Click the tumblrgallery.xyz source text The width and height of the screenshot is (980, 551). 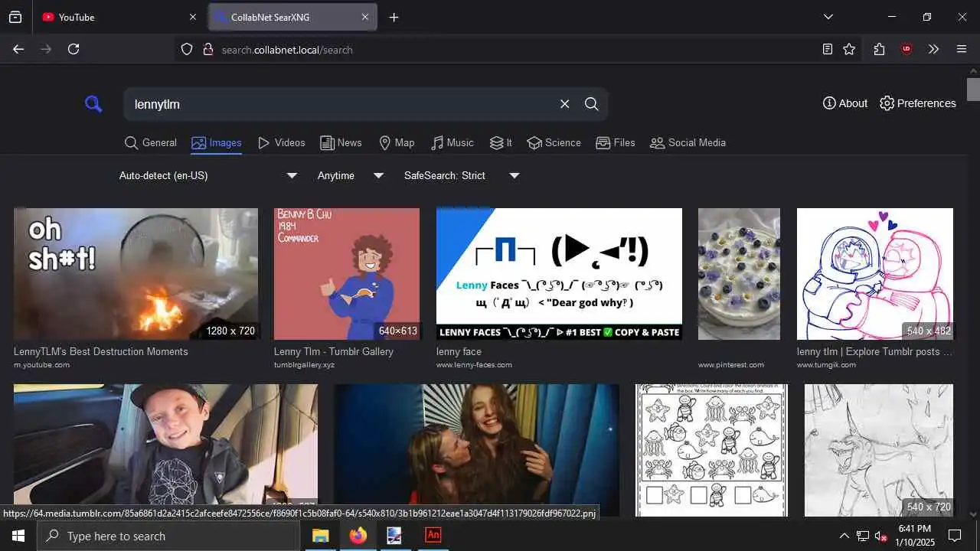pos(304,365)
